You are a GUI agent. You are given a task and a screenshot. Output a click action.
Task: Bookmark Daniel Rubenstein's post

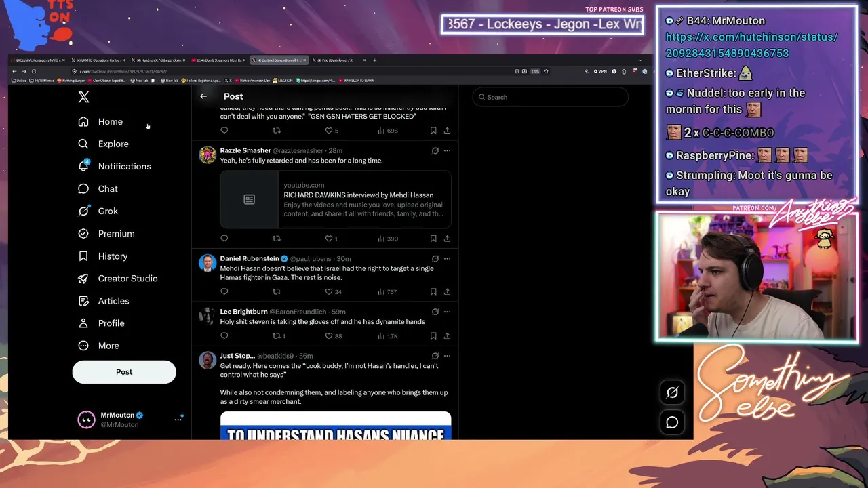click(433, 292)
